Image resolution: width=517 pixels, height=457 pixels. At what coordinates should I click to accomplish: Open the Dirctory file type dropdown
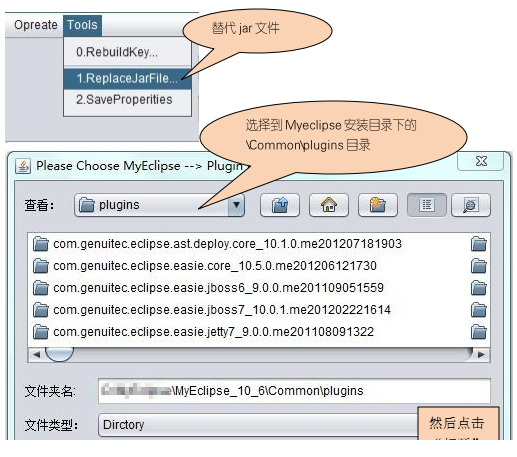click(x=258, y=425)
